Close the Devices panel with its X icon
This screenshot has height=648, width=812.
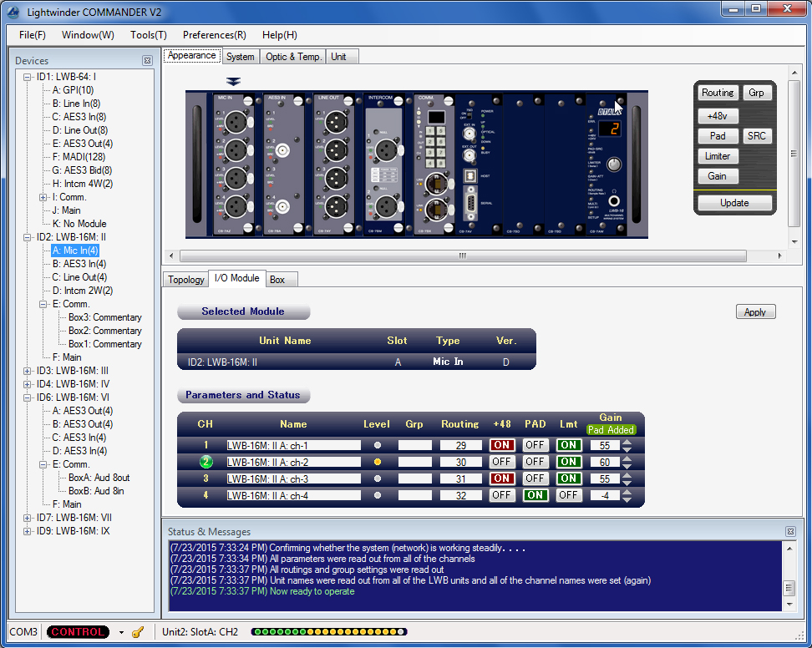(148, 61)
